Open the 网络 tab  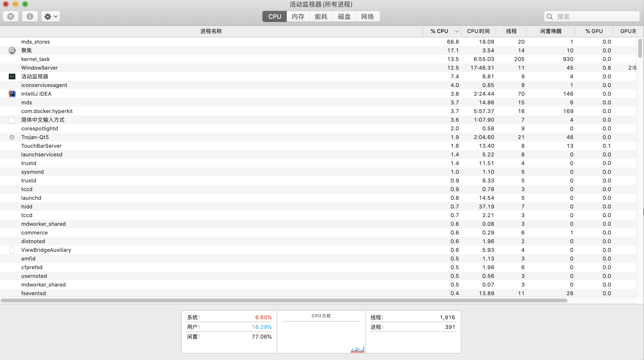coord(367,16)
